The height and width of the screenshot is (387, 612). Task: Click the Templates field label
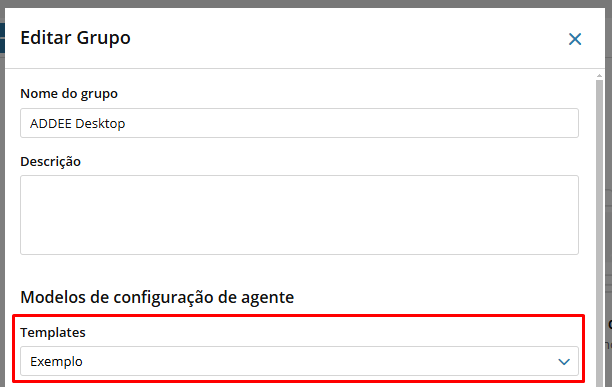53,332
